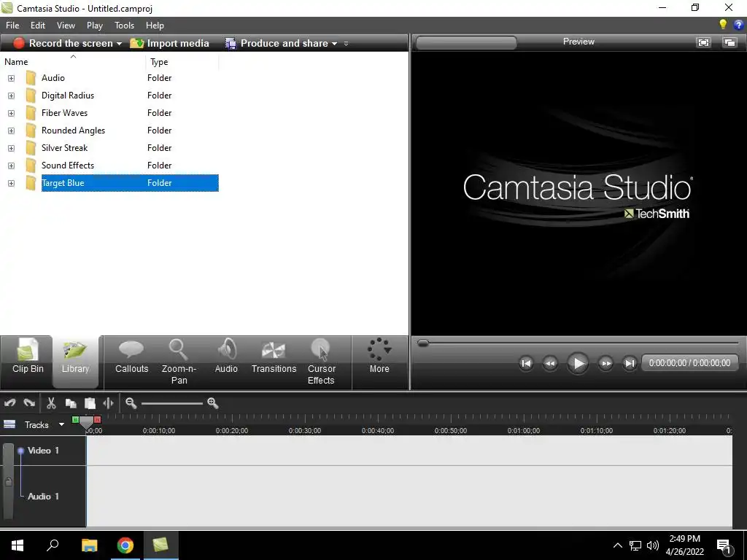This screenshot has width=747, height=560.
Task: Open the Transitions tool
Action: click(x=274, y=357)
